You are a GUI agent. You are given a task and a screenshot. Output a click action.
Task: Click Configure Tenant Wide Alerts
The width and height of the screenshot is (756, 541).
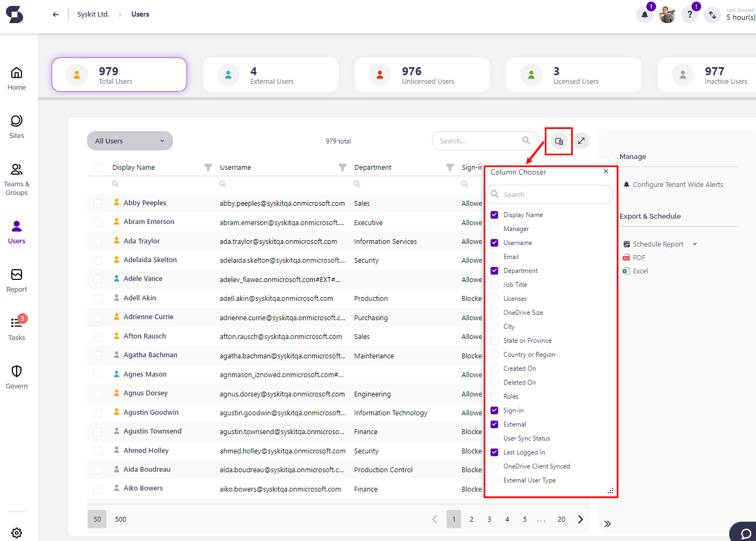point(679,184)
